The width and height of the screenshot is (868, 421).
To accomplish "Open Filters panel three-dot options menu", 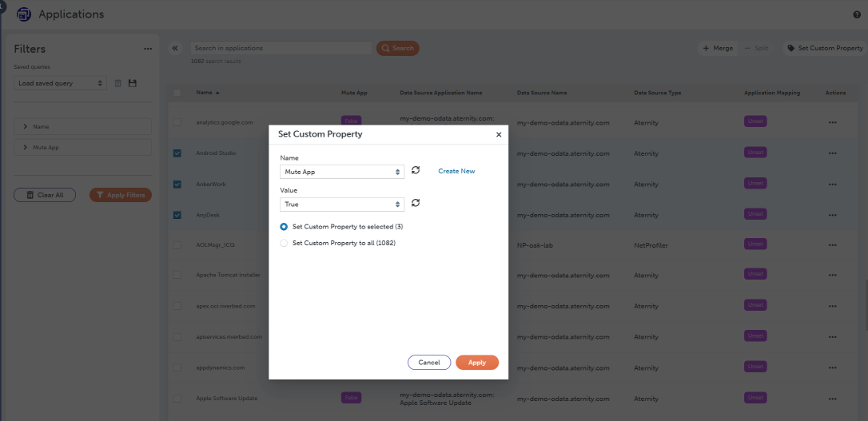I will click(x=148, y=50).
